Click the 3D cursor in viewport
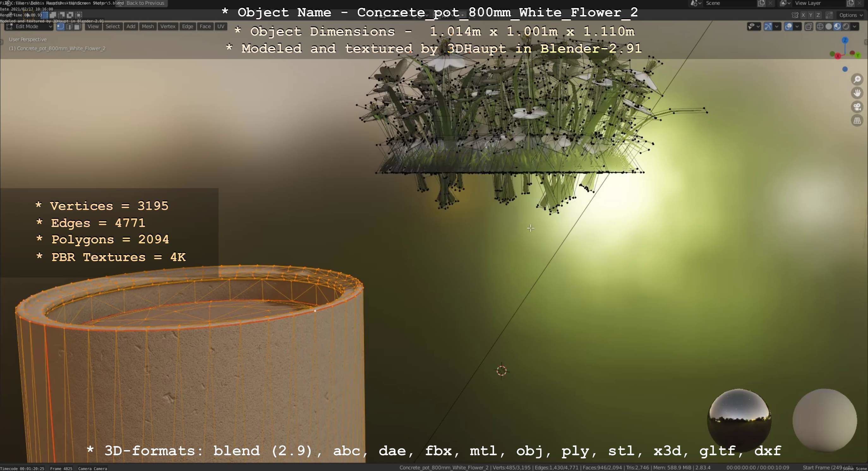 coord(501,371)
